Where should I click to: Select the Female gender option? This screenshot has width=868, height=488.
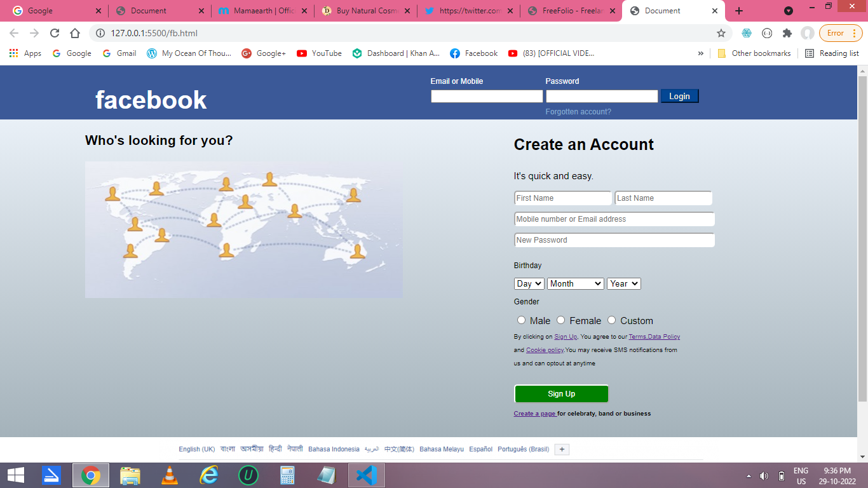[x=561, y=320]
